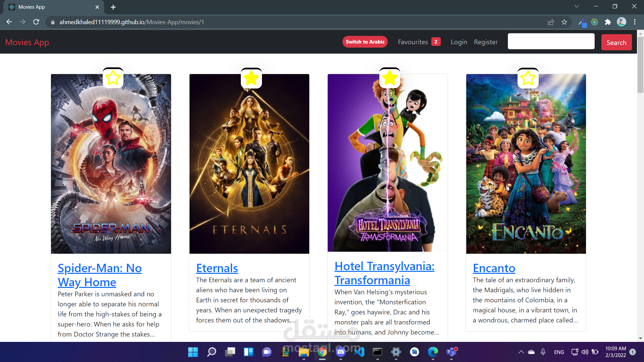The width and height of the screenshot is (644, 362).
Task: Click the Movies App brand logo
Action: point(27,42)
